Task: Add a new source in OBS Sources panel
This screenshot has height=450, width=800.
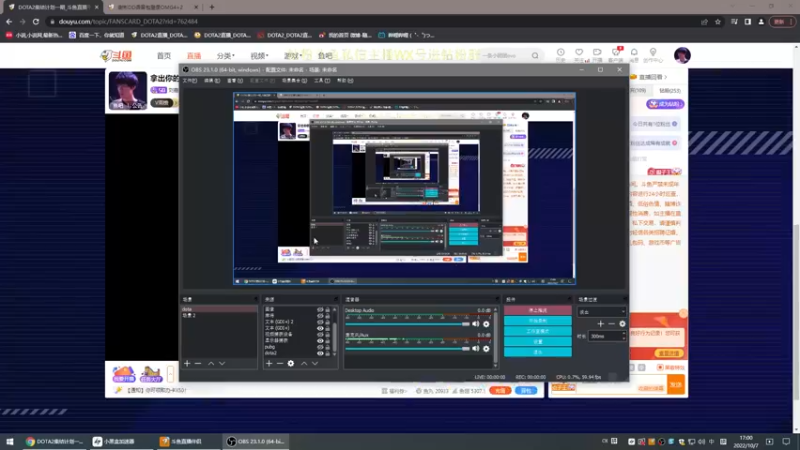Action: point(269,363)
